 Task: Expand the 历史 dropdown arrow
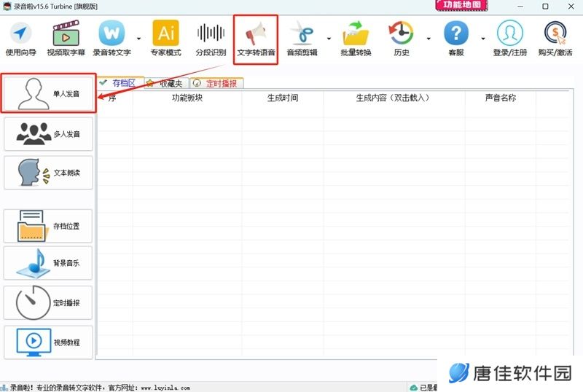[429, 39]
